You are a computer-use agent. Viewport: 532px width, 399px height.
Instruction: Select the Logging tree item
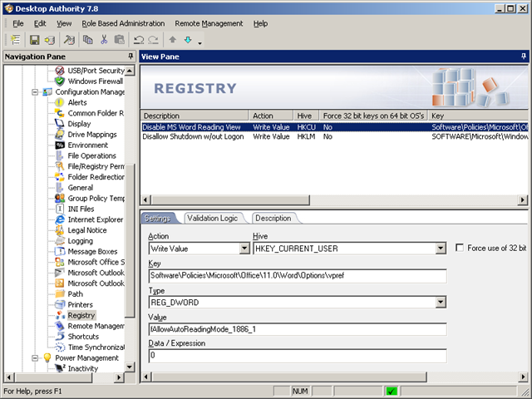coord(80,241)
